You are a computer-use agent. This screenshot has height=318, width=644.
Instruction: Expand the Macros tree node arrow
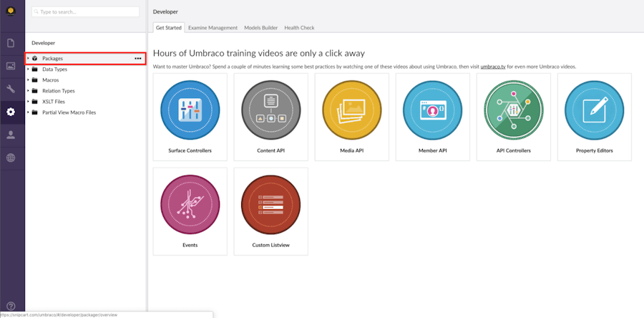coord(28,79)
